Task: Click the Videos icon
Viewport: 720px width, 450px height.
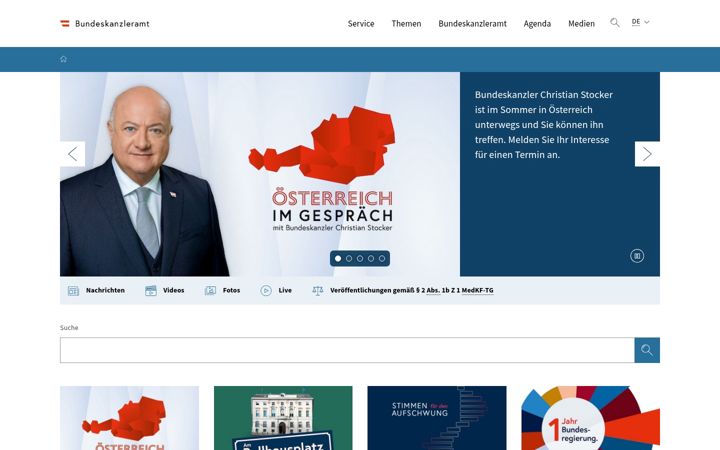Action: tap(151, 291)
